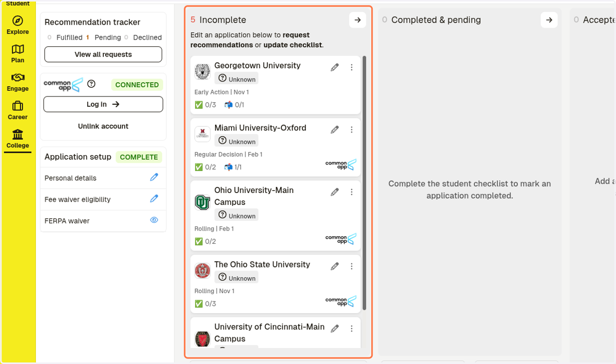616x364 pixels.
Task: Click the Georgetown University name
Action: coord(257,65)
